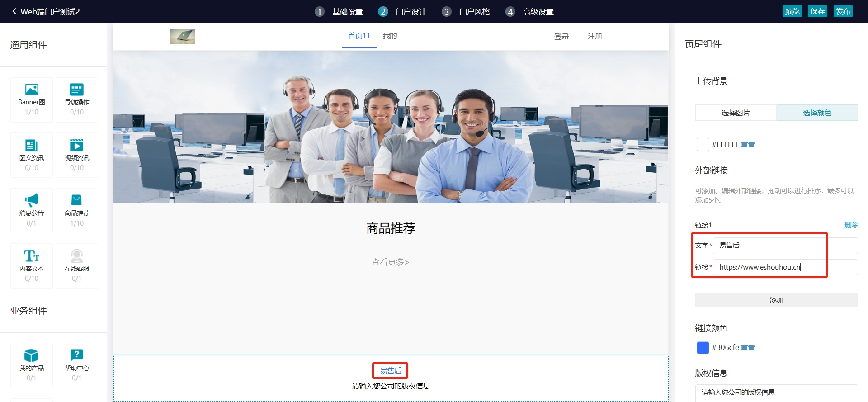Focus the 版权信息 input field
Viewport: 868px width, 402px height.
pyautogui.click(x=776, y=393)
